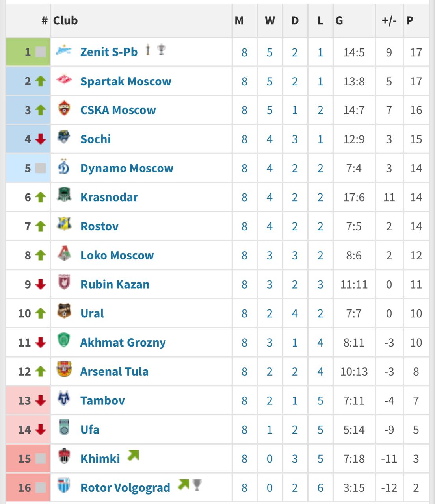Click Tambov's losses count
The width and height of the screenshot is (435, 504).
click(x=320, y=401)
